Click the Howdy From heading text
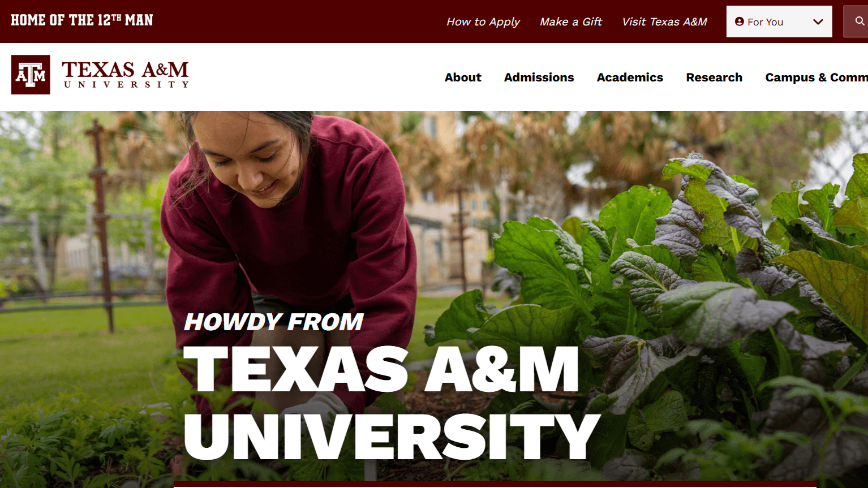This screenshot has width=868, height=488. pos(274,322)
